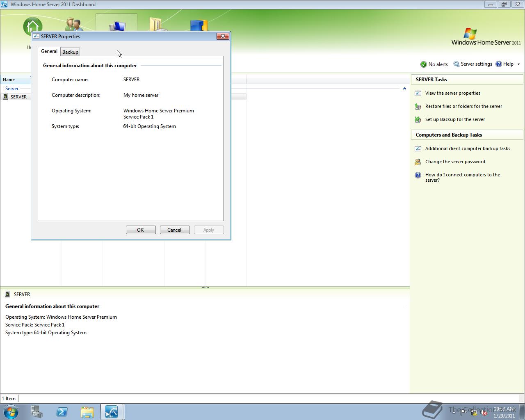The height and width of the screenshot is (420, 525).
Task: Click the pane splitter grip above details
Action: 205,288
